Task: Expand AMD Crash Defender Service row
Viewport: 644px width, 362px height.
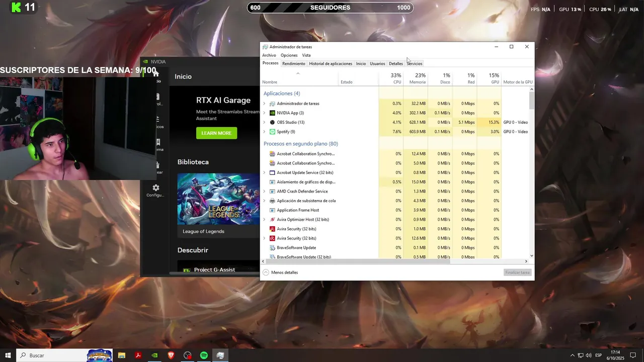Action: coord(264,192)
